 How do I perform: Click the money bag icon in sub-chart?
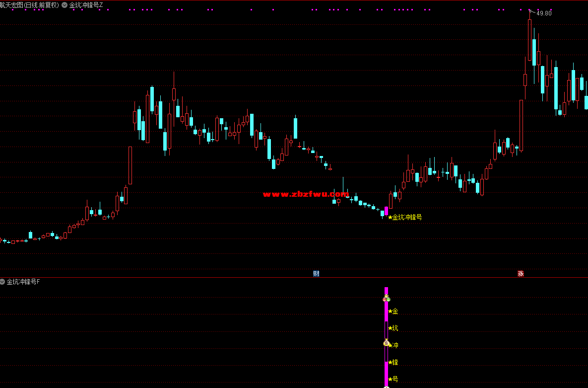[386, 343]
